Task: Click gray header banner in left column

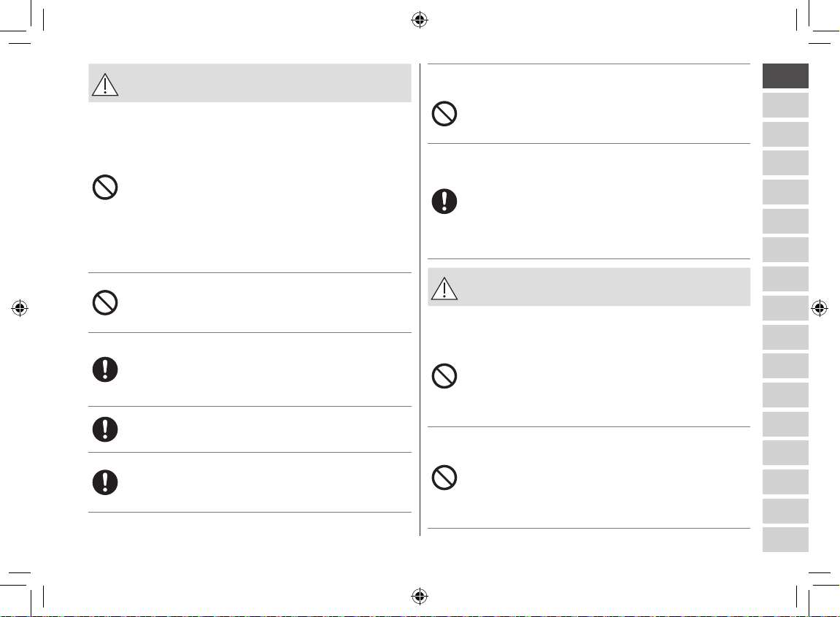Action: click(x=250, y=83)
